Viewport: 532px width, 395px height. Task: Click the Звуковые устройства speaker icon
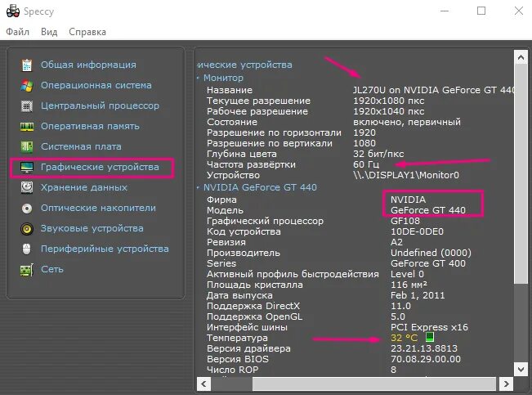27,229
